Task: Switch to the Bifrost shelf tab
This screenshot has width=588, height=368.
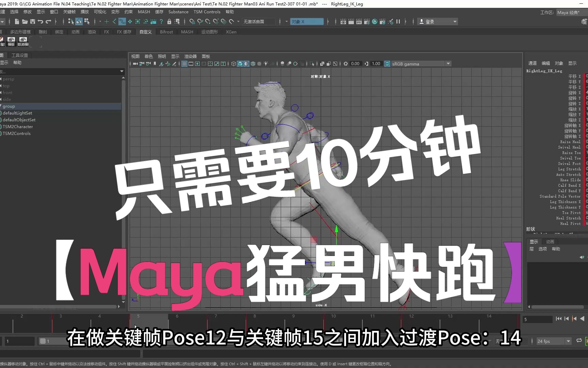Action: coord(166,32)
